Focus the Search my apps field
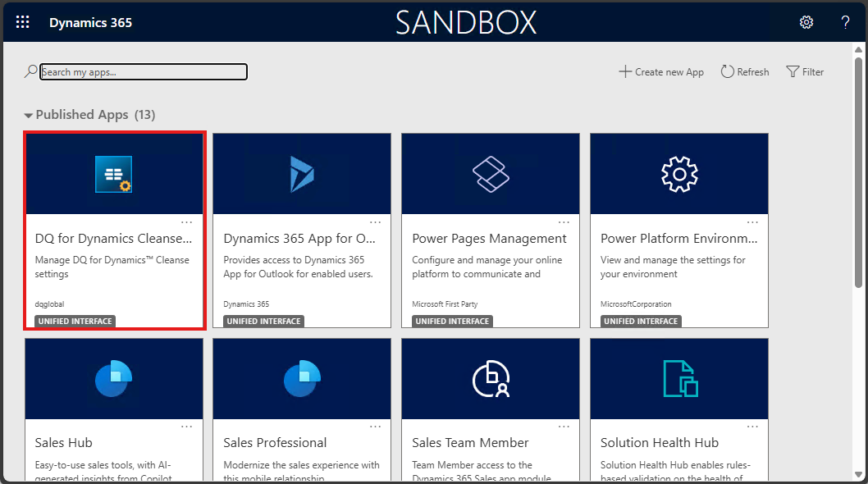The height and width of the screenshot is (484, 868). click(144, 72)
